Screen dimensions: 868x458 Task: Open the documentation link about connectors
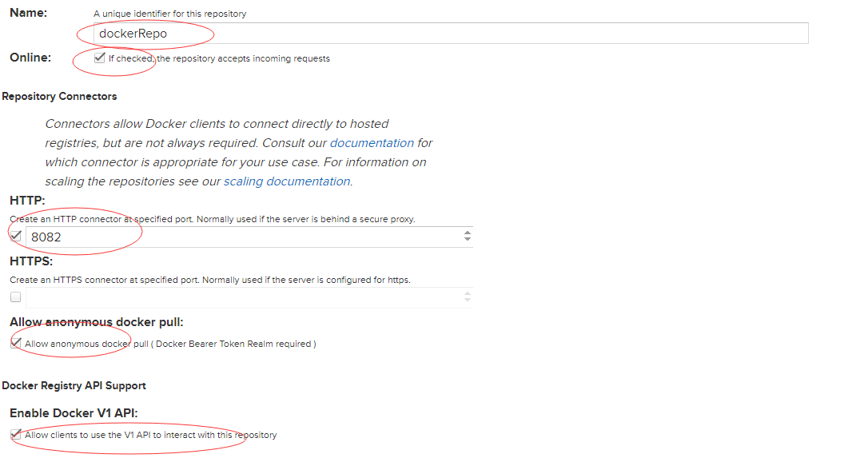coord(372,143)
